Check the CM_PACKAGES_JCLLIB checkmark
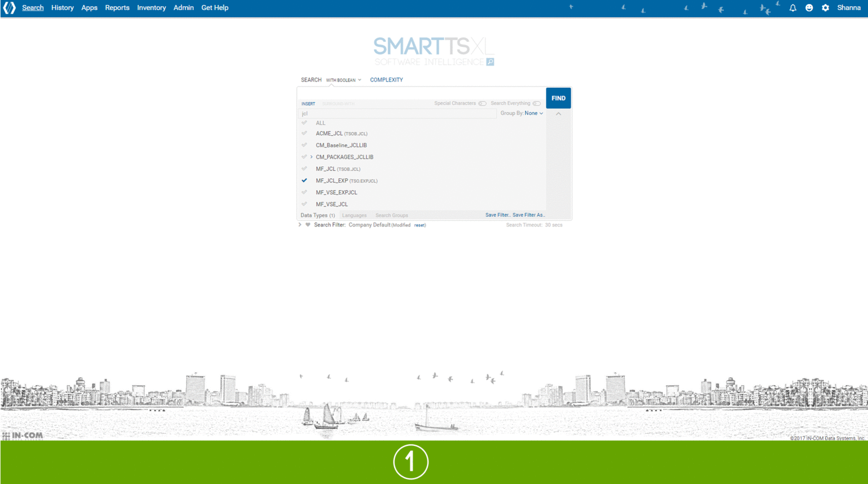 coord(304,157)
